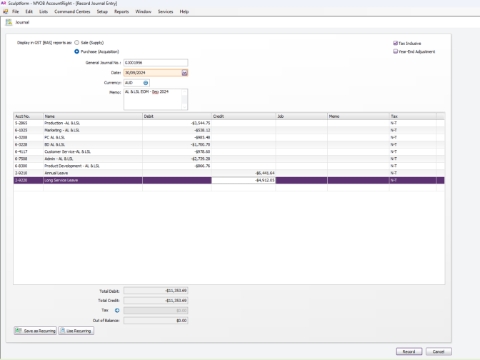Click the Job cell in the Long Service Leave row
The width and height of the screenshot is (480, 360).
pyautogui.click(x=301, y=180)
